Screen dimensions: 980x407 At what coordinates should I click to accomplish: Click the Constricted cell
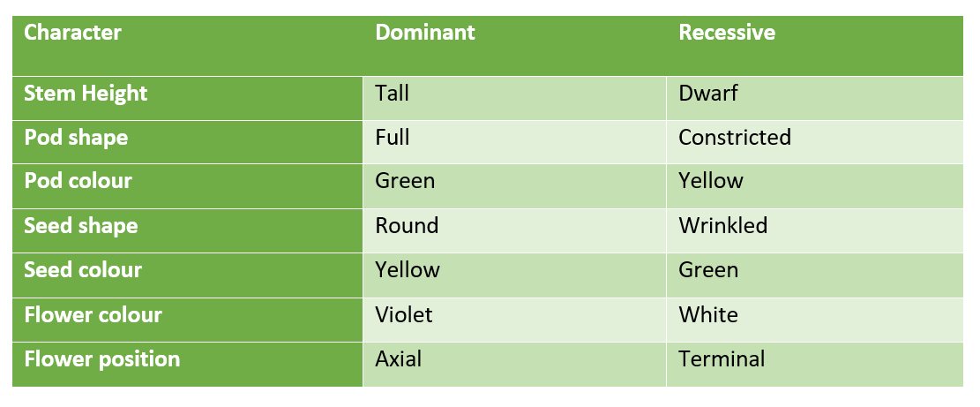[735, 138]
